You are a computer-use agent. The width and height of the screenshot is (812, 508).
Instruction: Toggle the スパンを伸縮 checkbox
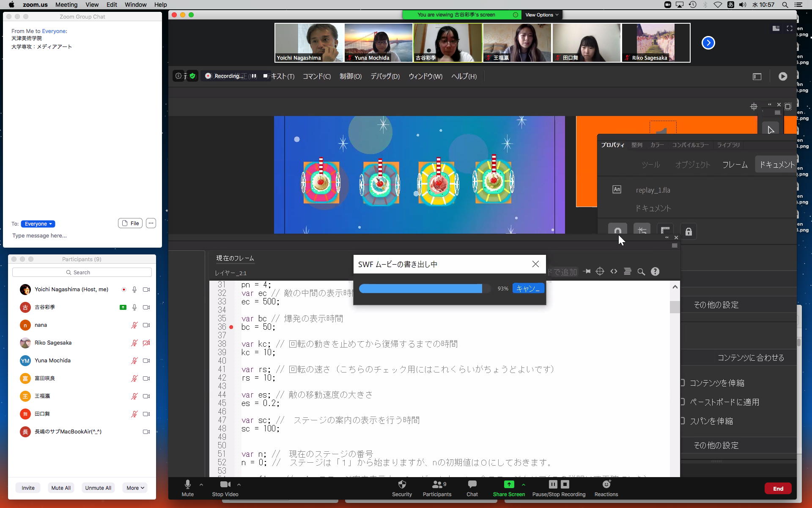coord(682,421)
